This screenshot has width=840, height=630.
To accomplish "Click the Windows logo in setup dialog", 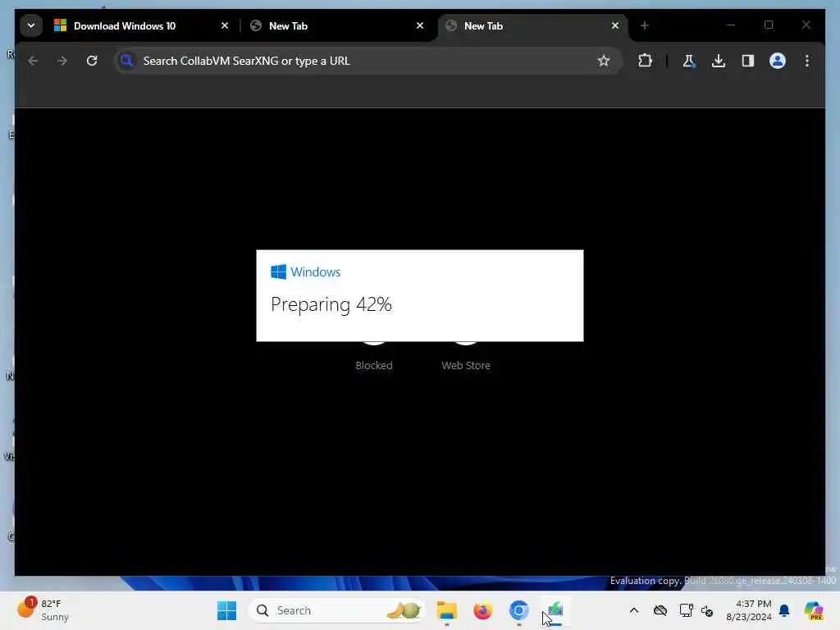I will (x=279, y=272).
